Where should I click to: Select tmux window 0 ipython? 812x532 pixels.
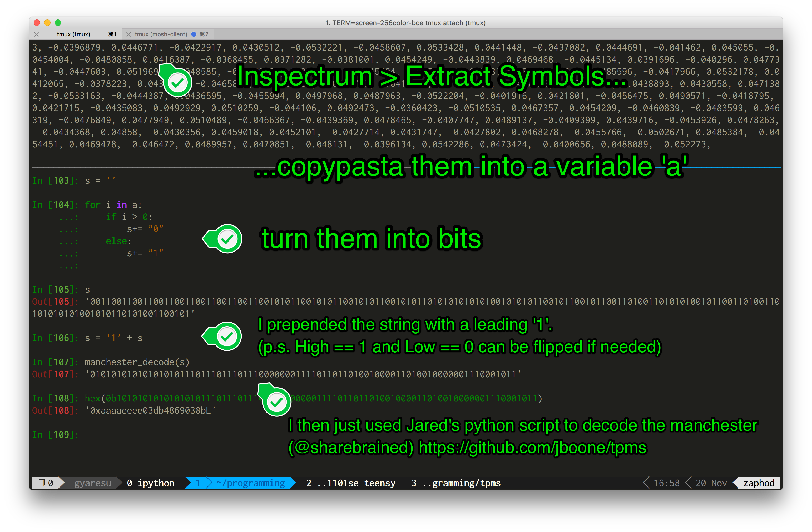[150, 483]
